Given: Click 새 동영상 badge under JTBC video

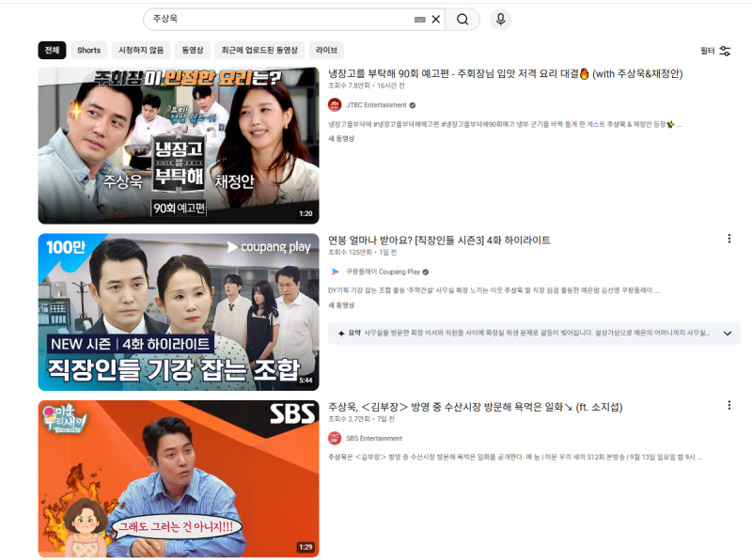Looking at the screenshot, I should (x=341, y=138).
